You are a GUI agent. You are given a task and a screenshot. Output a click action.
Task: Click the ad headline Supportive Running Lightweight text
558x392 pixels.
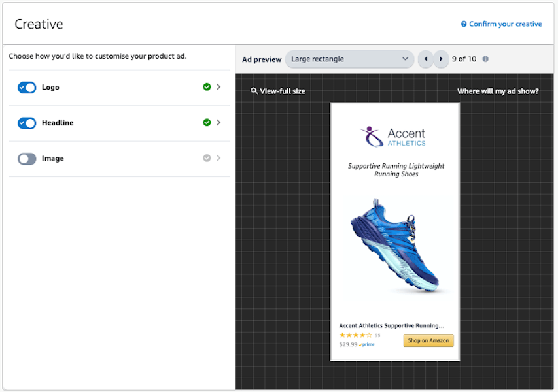click(396, 170)
